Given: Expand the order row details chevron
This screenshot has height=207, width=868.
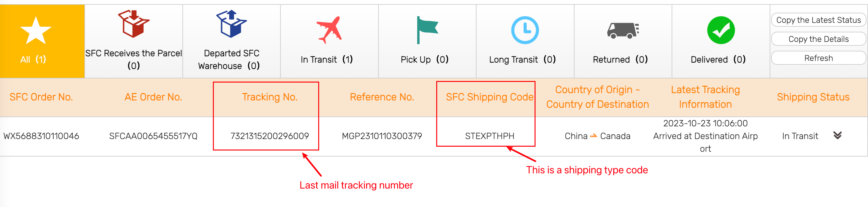Looking at the screenshot, I should pos(837,136).
